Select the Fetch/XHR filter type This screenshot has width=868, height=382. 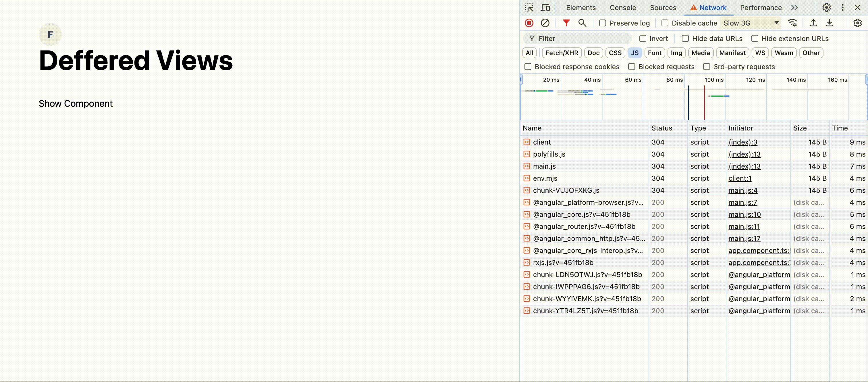click(561, 53)
